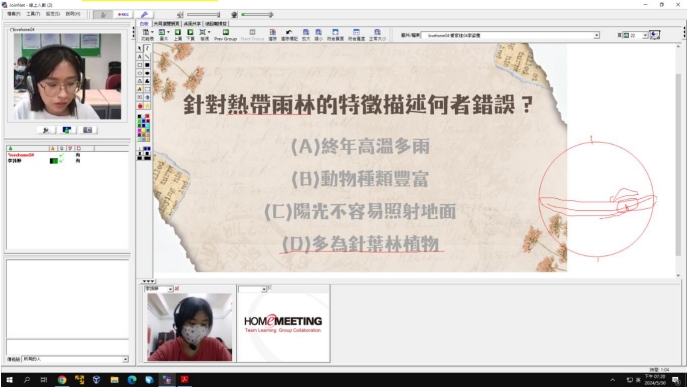Viewport: 687px width, 387px height.
Task: Click the red REC recording button
Action: [x=123, y=14]
